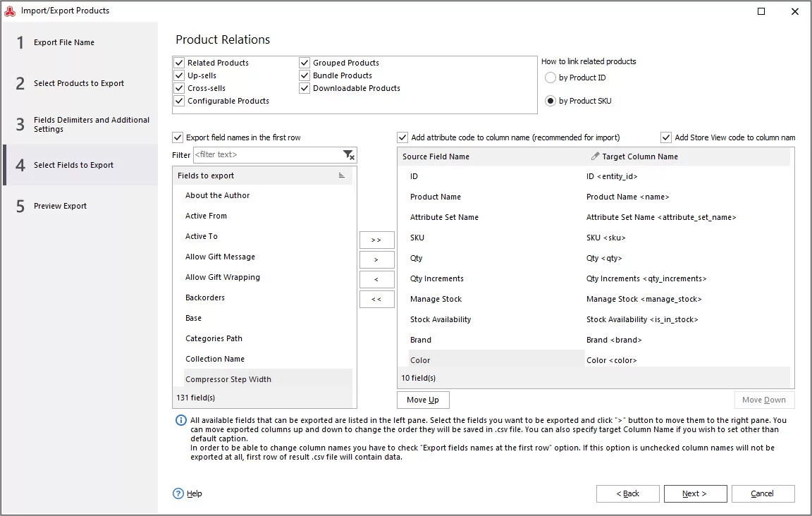812x516 pixels.
Task: Go to step 1 Export File Name
Action: click(x=80, y=42)
